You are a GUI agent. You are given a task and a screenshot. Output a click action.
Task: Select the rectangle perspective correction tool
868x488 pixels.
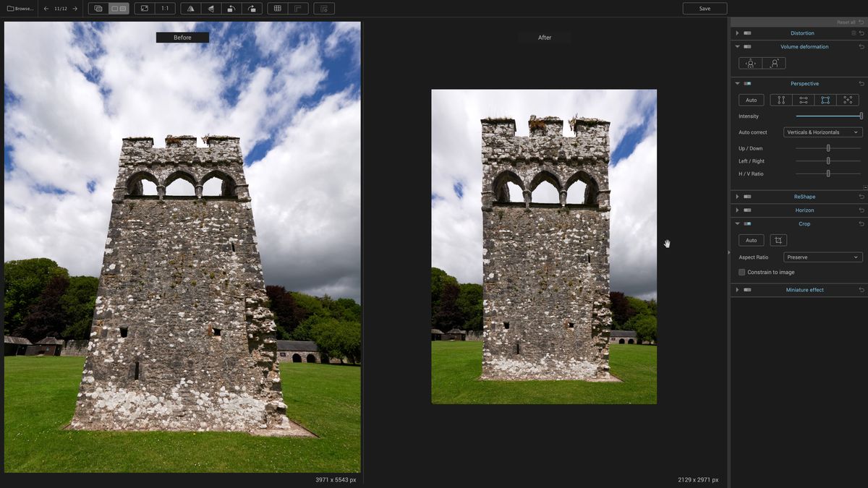pyautogui.click(x=825, y=100)
